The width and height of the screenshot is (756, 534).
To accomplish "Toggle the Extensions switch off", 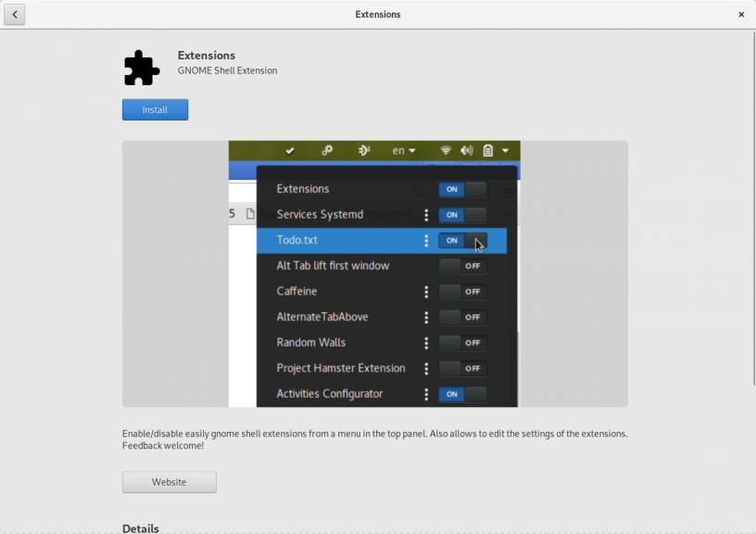I will tap(461, 189).
